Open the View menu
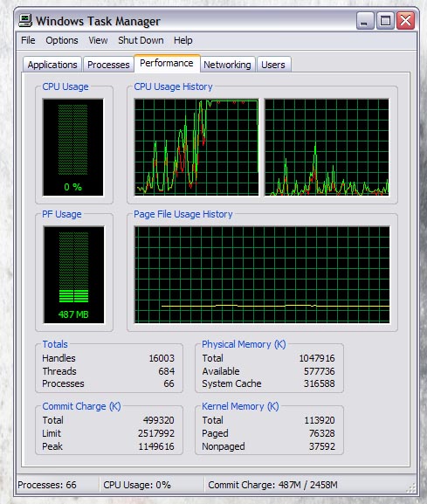The width and height of the screenshot is (427, 504). tap(98, 40)
